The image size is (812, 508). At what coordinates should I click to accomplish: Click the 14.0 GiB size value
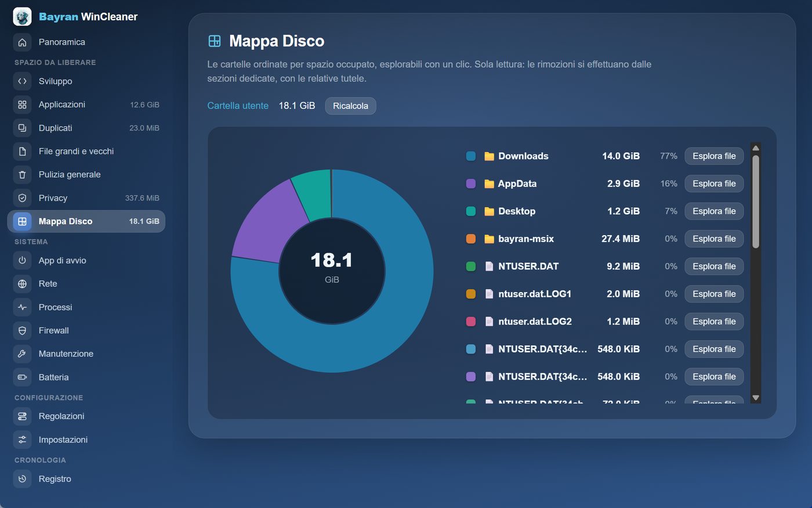pyautogui.click(x=621, y=156)
